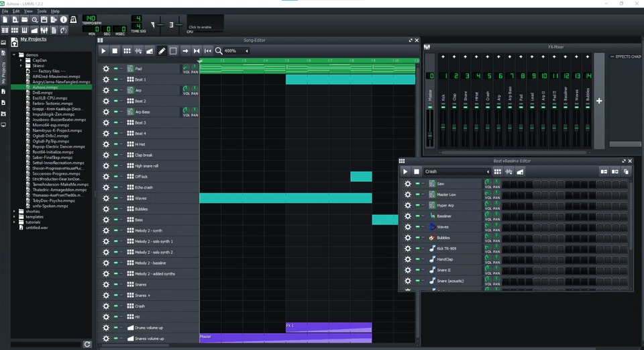
Task: Expand the shorties folder
Action: (x=14, y=212)
